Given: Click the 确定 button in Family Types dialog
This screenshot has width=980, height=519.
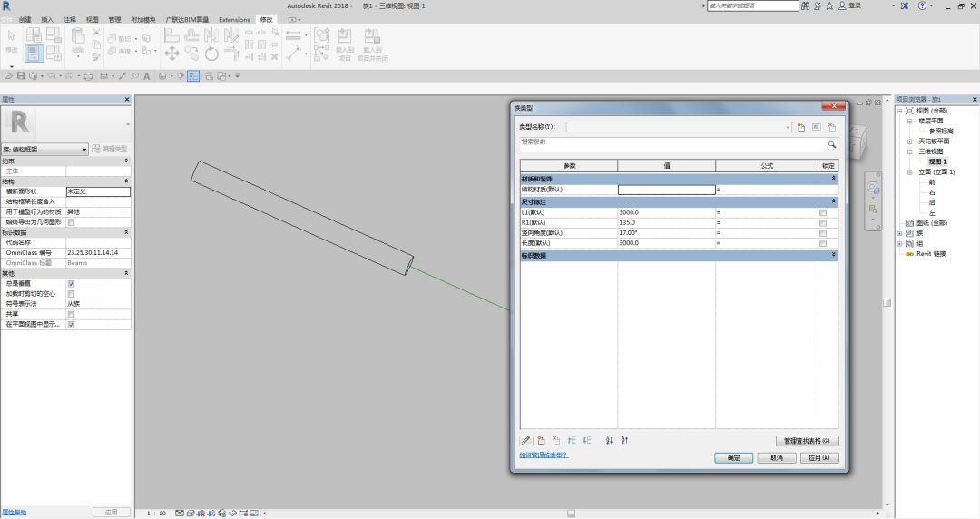Looking at the screenshot, I should click(x=734, y=457).
